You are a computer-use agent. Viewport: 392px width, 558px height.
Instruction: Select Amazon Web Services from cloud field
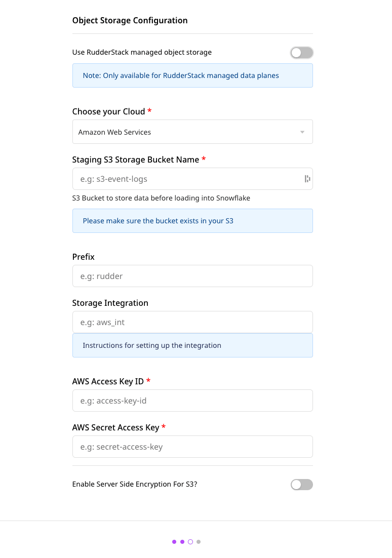[192, 132]
